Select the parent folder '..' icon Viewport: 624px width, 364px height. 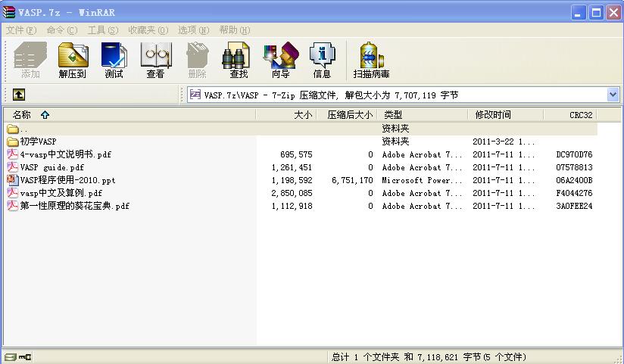(13, 129)
